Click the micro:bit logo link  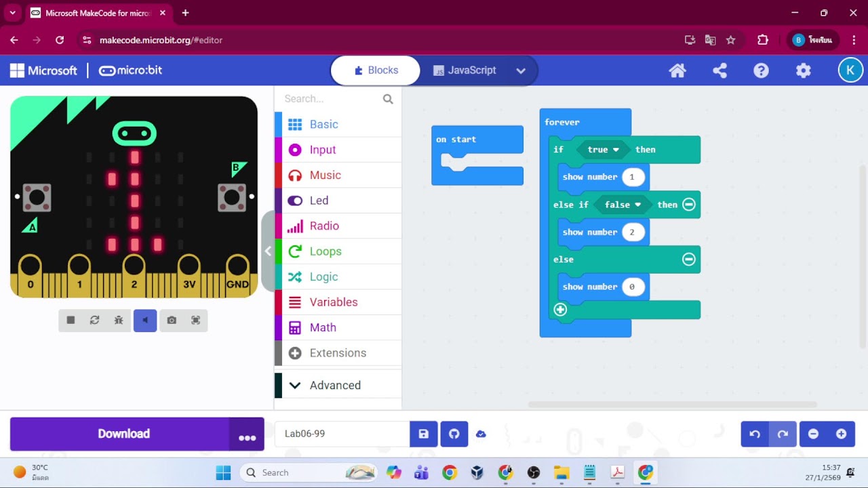click(130, 70)
